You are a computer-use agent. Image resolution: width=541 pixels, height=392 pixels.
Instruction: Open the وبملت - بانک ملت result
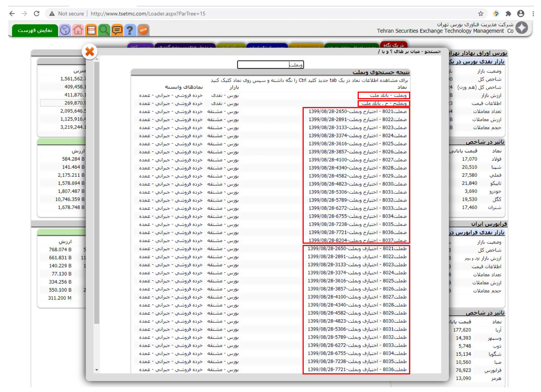(388, 95)
